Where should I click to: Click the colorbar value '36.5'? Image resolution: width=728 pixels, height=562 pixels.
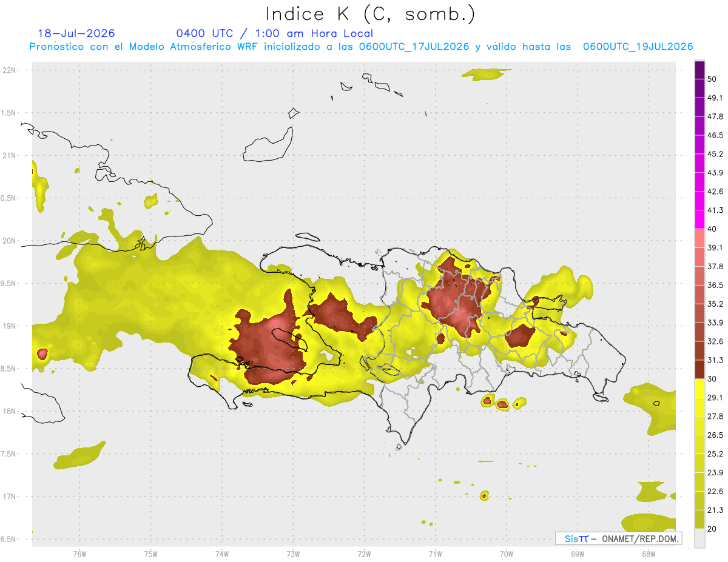tap(716, 285)
